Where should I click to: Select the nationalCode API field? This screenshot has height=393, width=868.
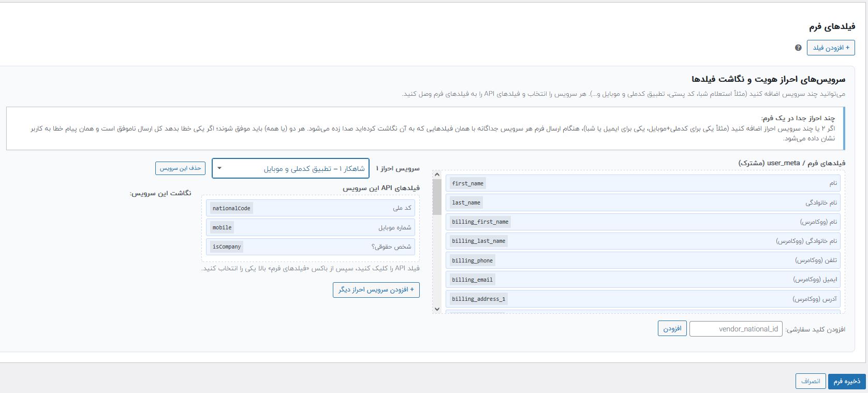[310, 208]
